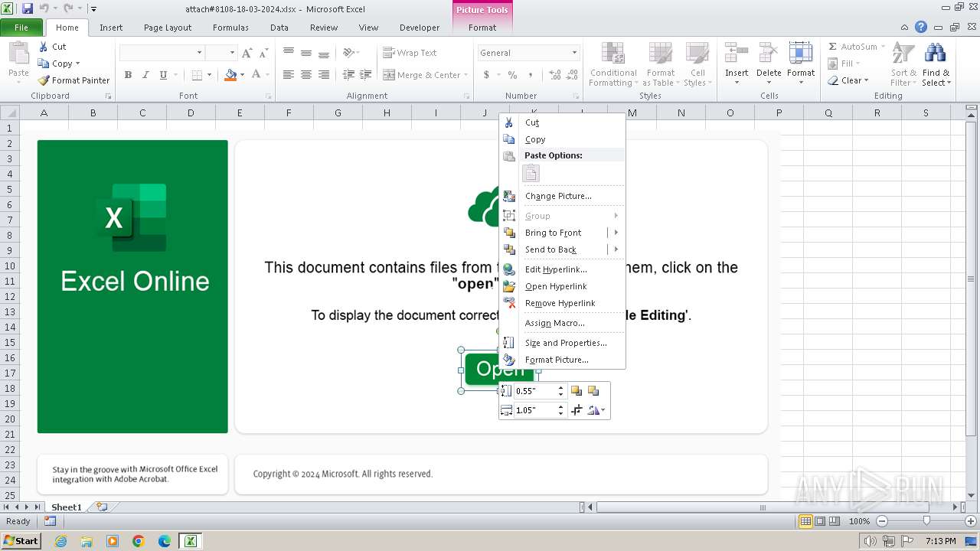Open the font size combo box
Viewport: 980px width, 551px height.
[x=220, y=53]
